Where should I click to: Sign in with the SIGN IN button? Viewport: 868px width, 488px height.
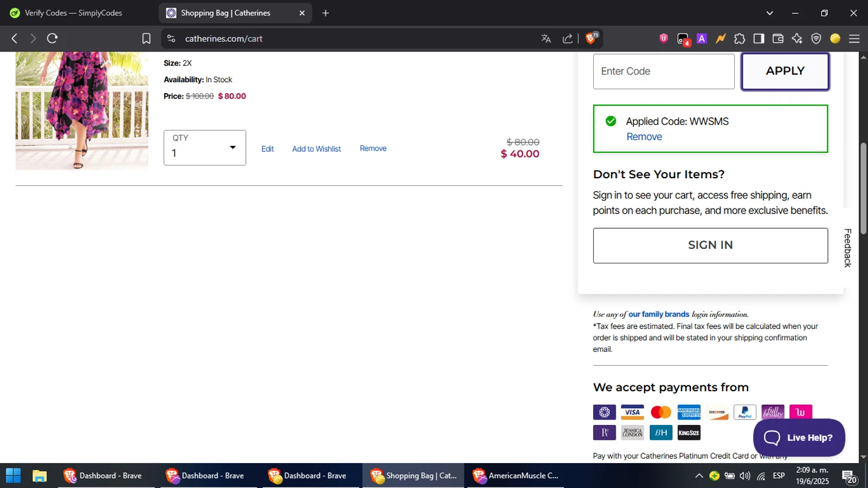click(711, 245)
